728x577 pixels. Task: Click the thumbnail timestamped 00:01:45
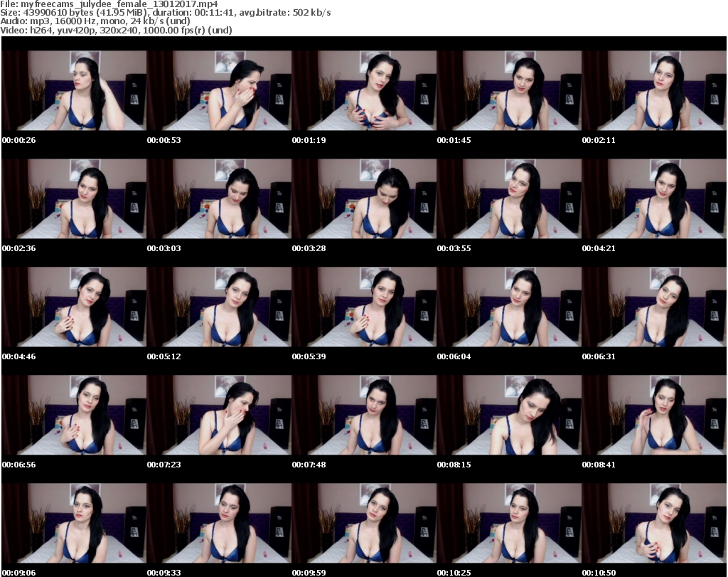coord(509,90)
